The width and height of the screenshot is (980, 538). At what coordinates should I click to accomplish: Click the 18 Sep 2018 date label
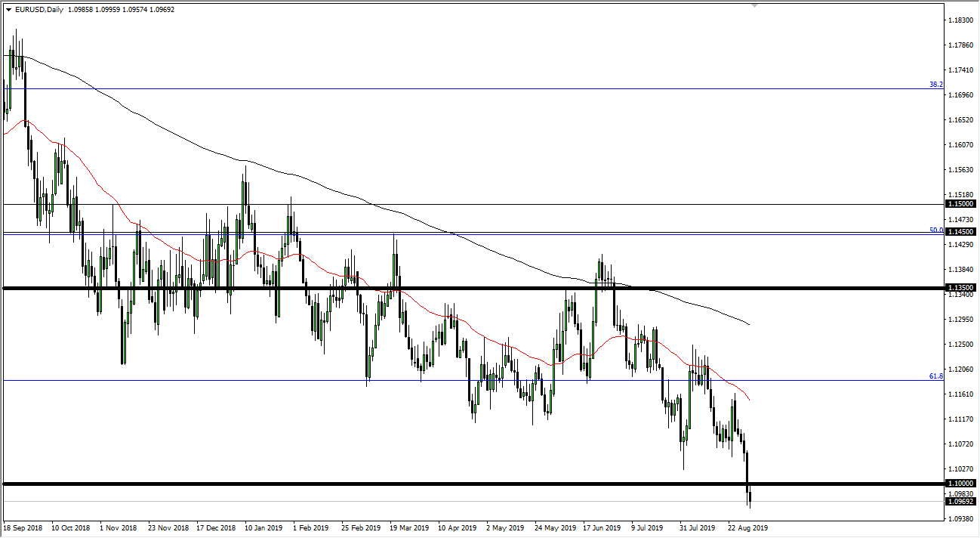tap(21, 528)
